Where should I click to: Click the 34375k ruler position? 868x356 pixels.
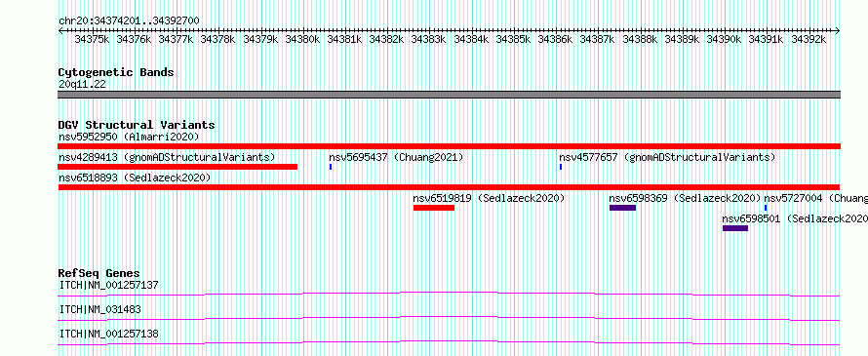coord(92,39)
